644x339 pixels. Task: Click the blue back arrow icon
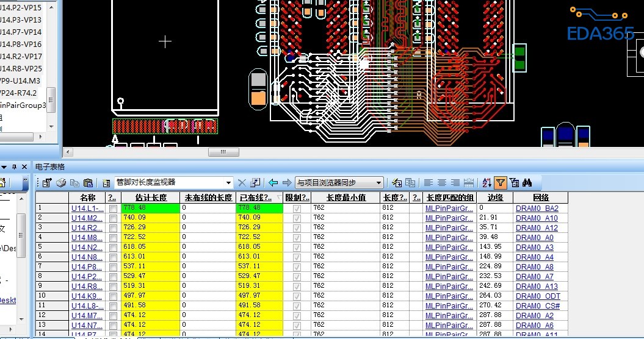tap(273, 183)
